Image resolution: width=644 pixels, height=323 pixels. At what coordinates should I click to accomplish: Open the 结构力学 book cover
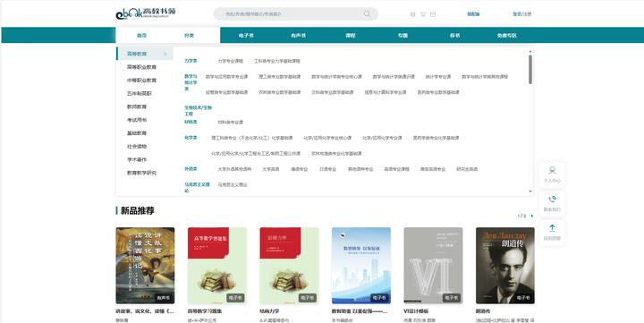[289, 266]
